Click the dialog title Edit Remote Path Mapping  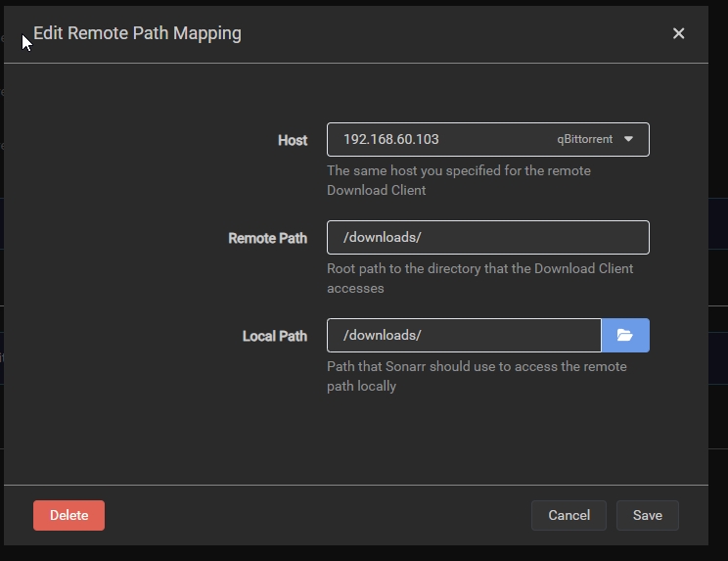click(x=137, y=33)
